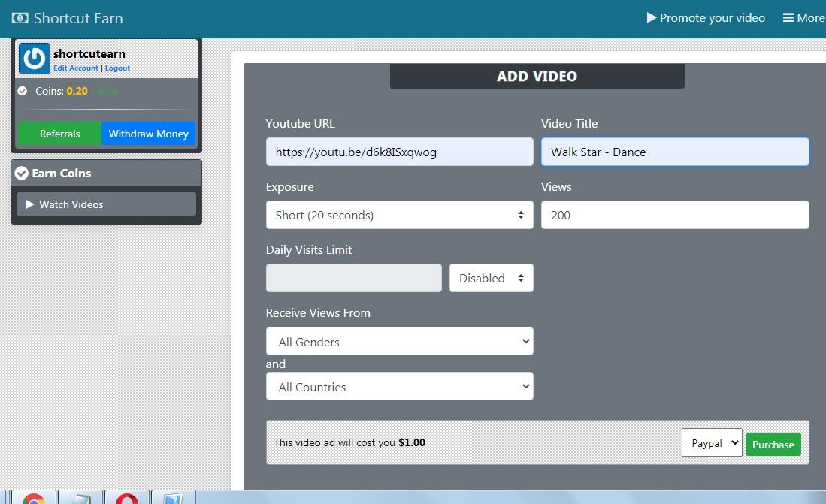Open the All Countries dropdown
826x504 pixels.
(399, 387)
